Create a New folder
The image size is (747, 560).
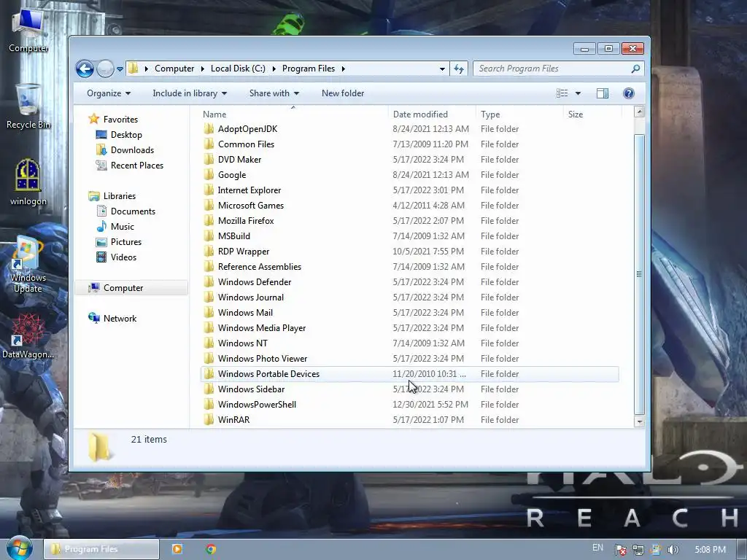pos(343,93)
